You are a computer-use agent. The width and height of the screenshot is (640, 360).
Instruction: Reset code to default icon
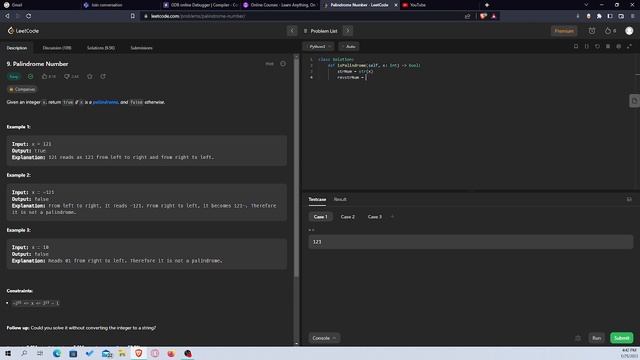[597, 47]
